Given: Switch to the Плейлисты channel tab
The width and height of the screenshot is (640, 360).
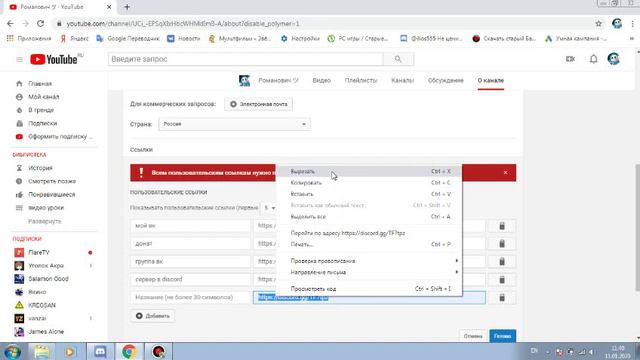Looking at the screenshot, I should coord(361,80).
